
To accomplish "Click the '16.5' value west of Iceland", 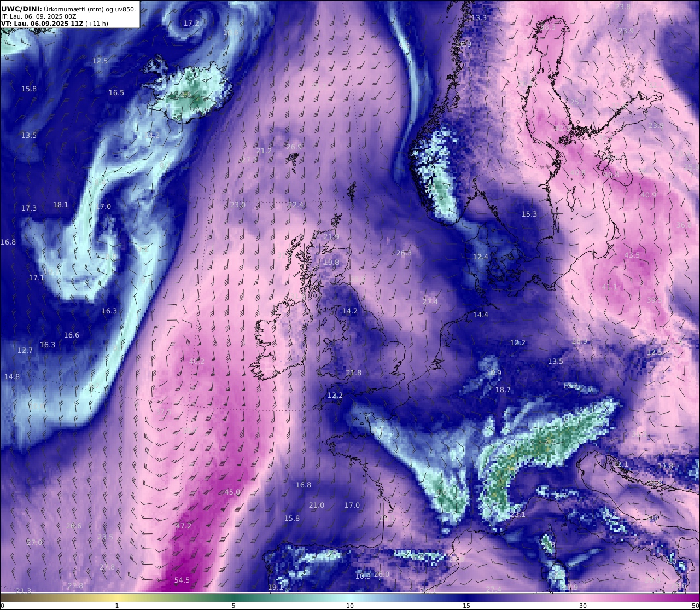I will 116,93.
